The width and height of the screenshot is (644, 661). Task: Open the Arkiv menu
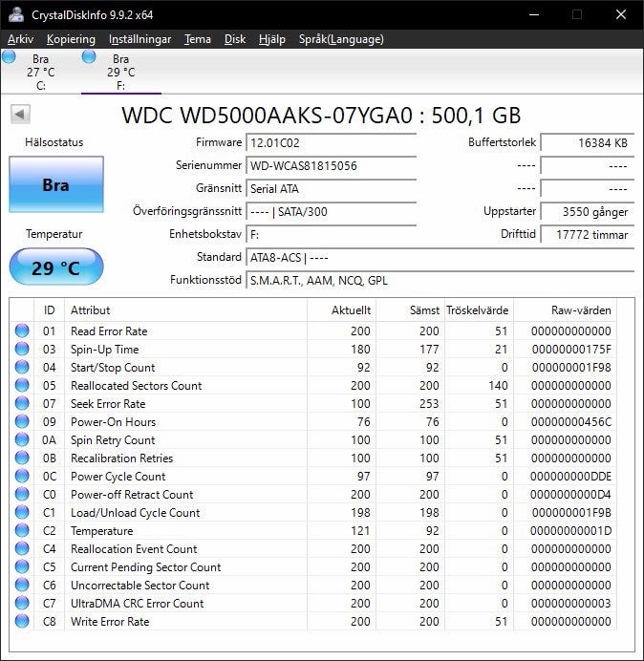20,39
